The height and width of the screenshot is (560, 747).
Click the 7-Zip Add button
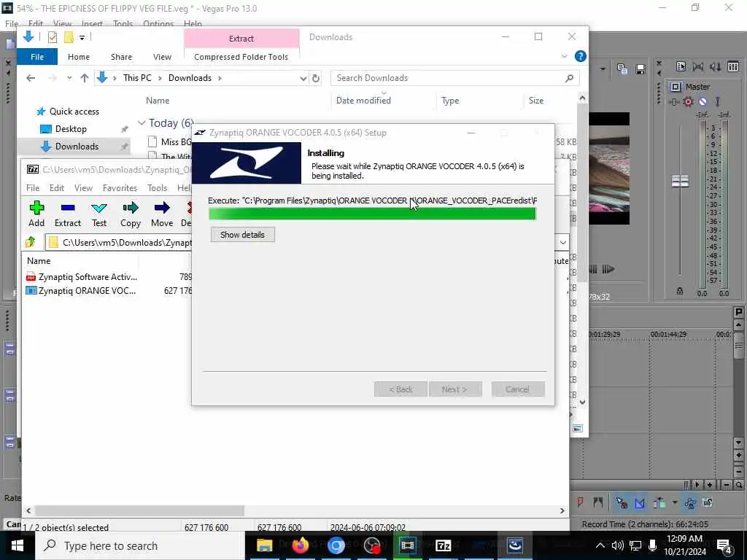(x=36, y=214)
